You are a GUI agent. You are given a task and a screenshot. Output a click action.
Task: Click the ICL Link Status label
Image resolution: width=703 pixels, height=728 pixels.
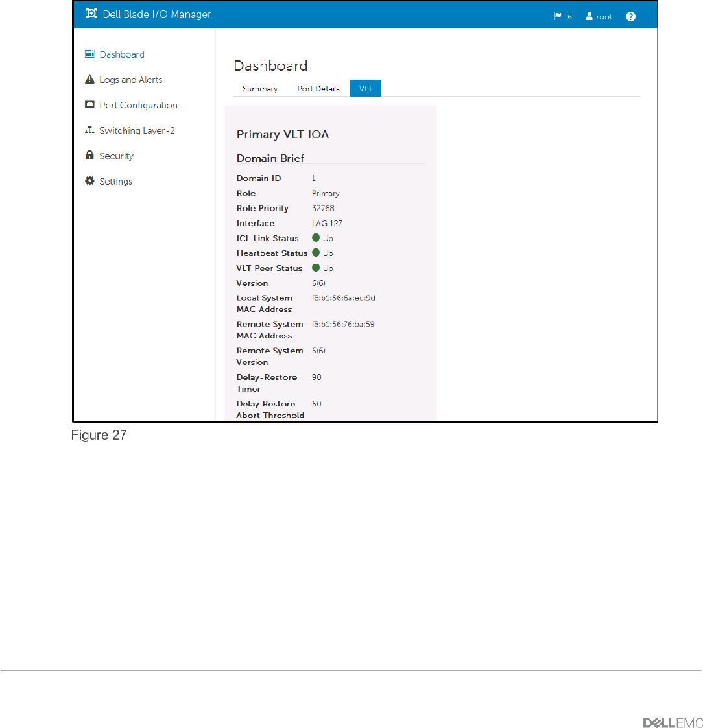pyautogui.click(x=267, y=238)
